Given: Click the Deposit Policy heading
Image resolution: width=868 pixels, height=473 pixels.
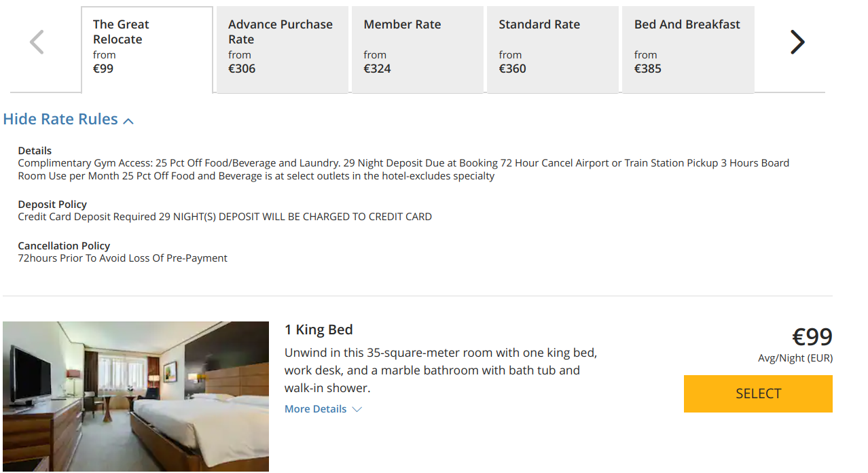Looking at the screenshot, I should [x=52, y=204].
